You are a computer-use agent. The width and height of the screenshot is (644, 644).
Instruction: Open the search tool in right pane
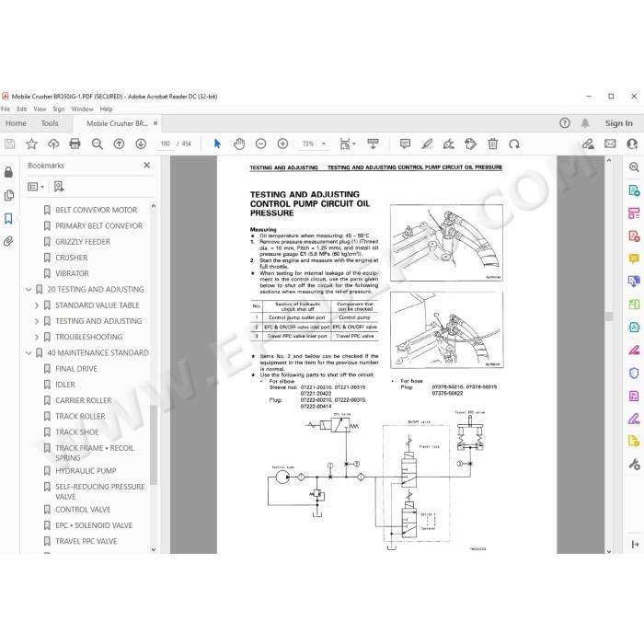(634, 167)
